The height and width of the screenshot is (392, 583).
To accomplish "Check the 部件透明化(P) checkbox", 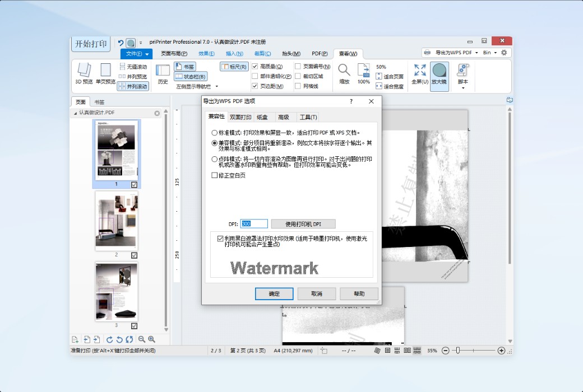I will (x=255, y=76).
